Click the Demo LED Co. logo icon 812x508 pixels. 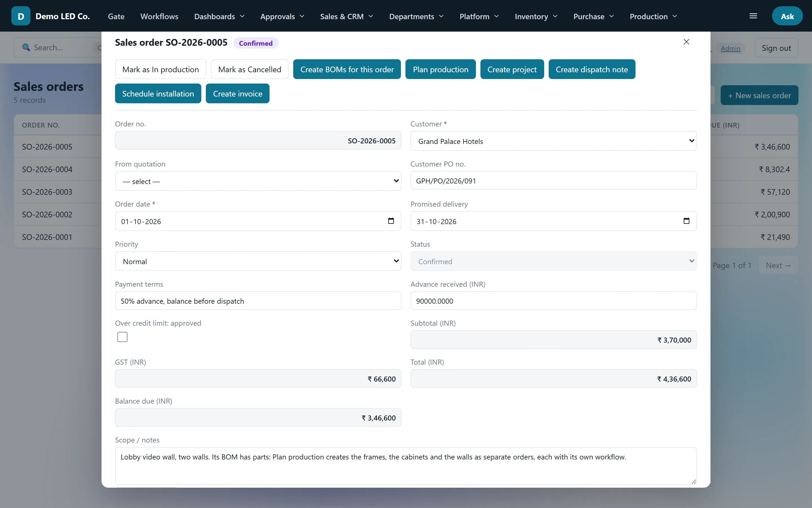click(21, 16)
